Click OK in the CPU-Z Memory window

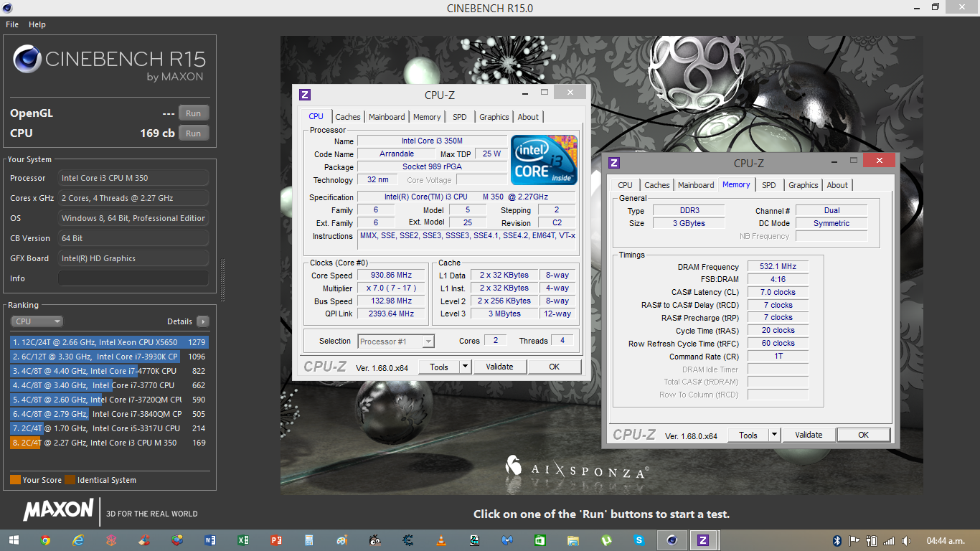click(864, 435)
